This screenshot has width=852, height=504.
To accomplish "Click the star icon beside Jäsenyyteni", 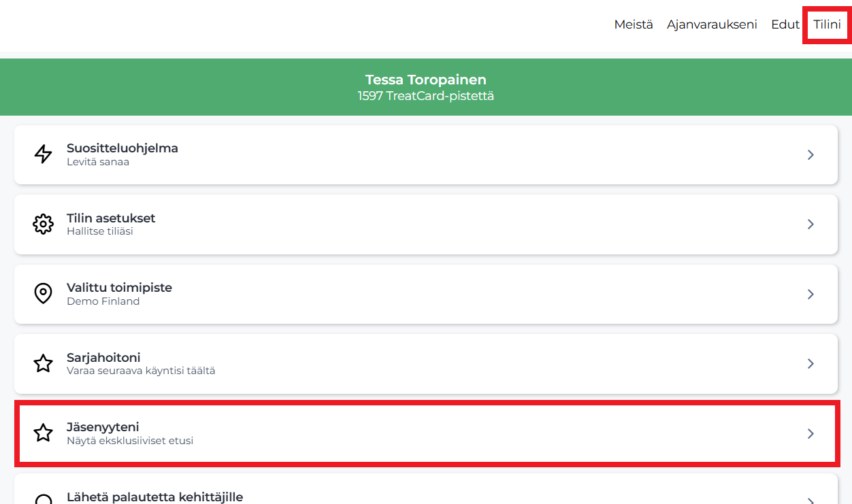I will coord(43,433).
